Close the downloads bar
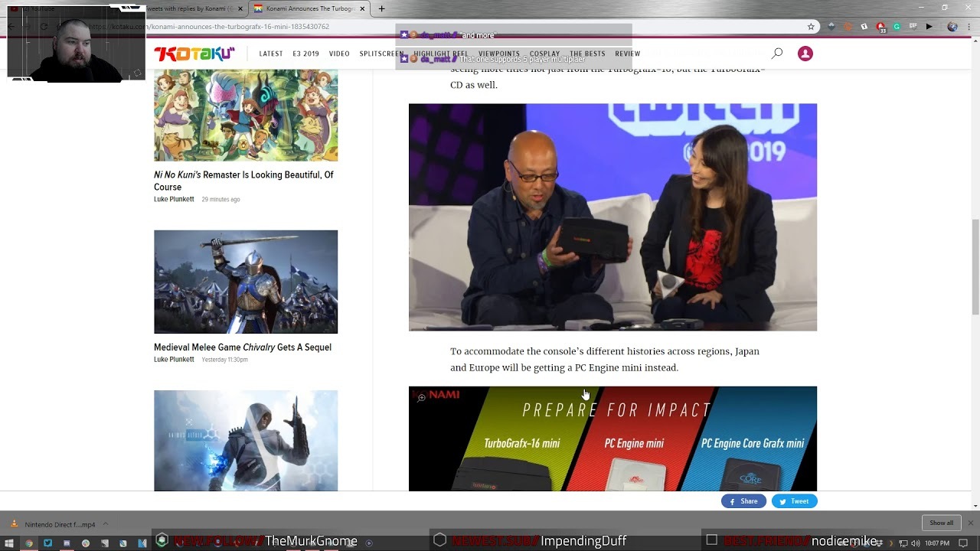Image resolution: width=980 pixels, height=551 pixels. click(x=970, y=523)
